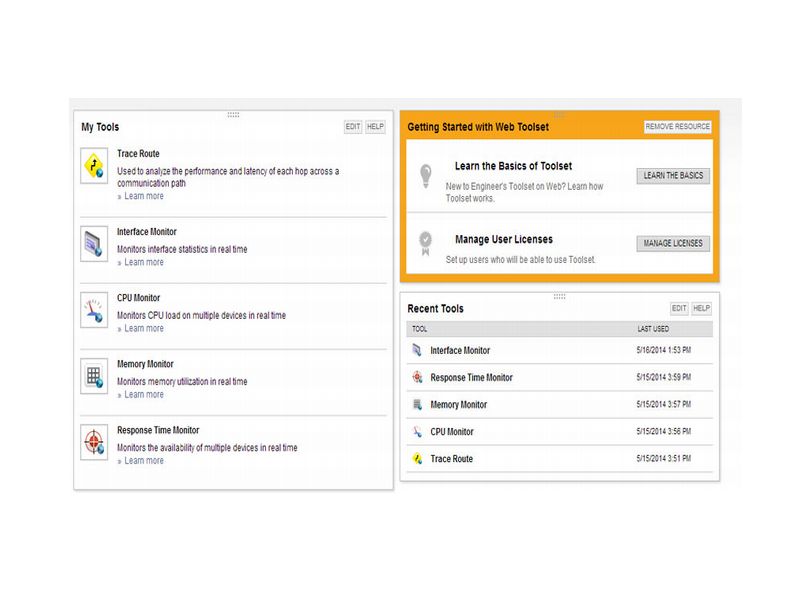Open Response Time Monitor title in My Tools
Image resolution: width=800 pixels, height=600 pixels.
pyautogui.click(x=158, y=430)
